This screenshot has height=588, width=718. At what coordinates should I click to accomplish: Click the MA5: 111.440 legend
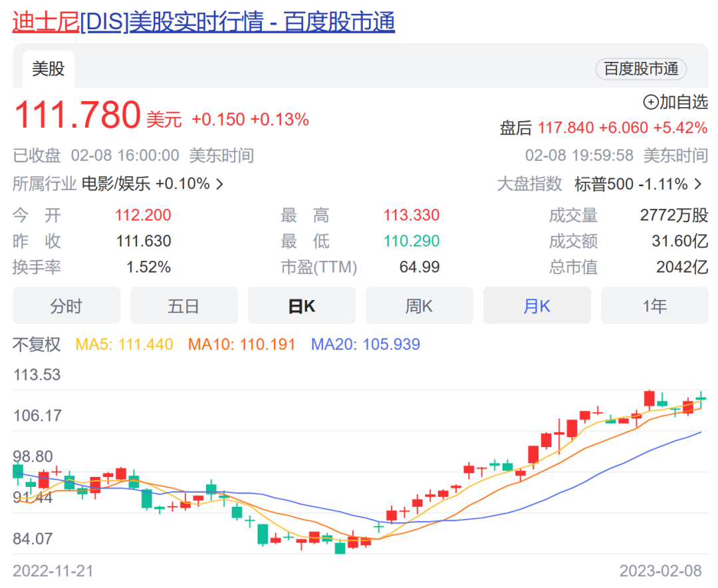coord(124,344)
